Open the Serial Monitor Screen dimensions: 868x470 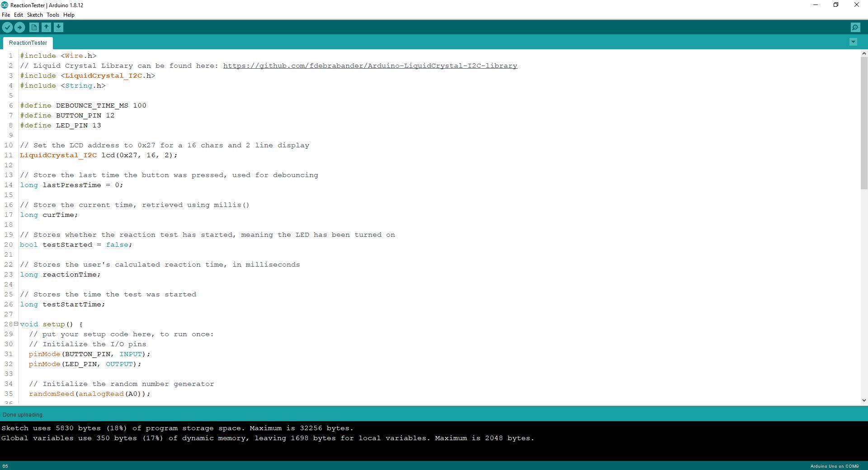point(855,27)
